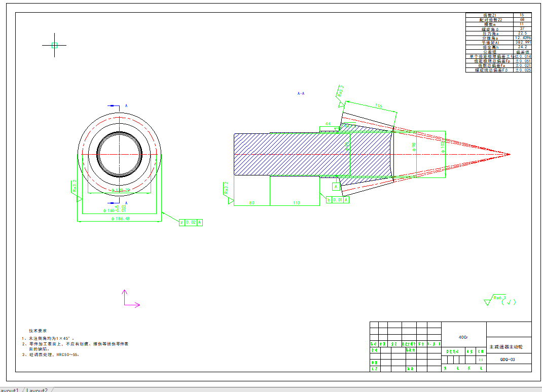The height and width of the screenshot is (392, 542).
Task: Click the Ra3.2 roughness symbol left of the shaft
Action: tap(228, 192)
